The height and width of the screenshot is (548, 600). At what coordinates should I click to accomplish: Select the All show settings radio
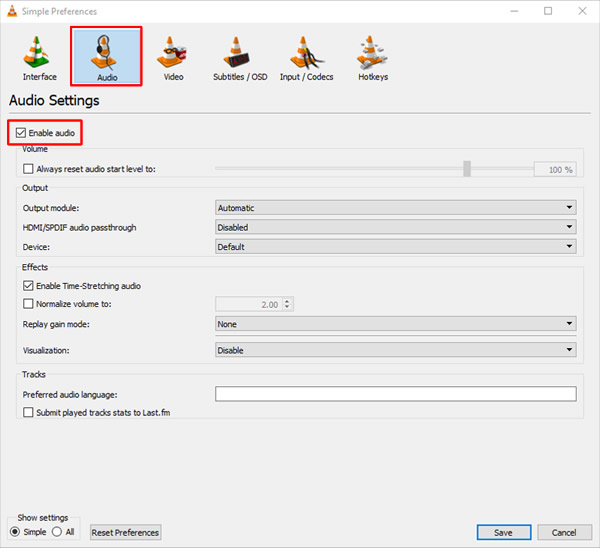pos(57,532)
